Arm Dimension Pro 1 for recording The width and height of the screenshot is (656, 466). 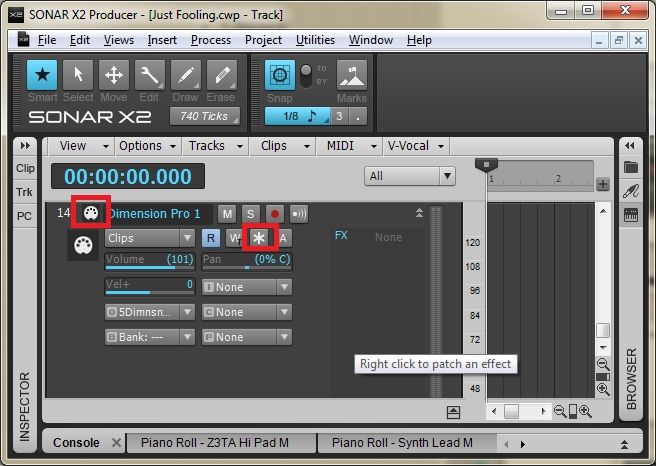pyautogui.click(x=274, y=214)
